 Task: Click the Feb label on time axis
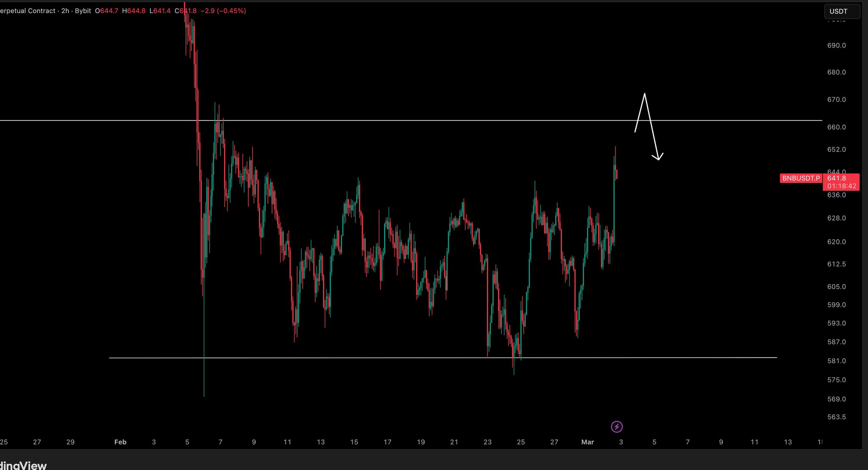[120, 442]
